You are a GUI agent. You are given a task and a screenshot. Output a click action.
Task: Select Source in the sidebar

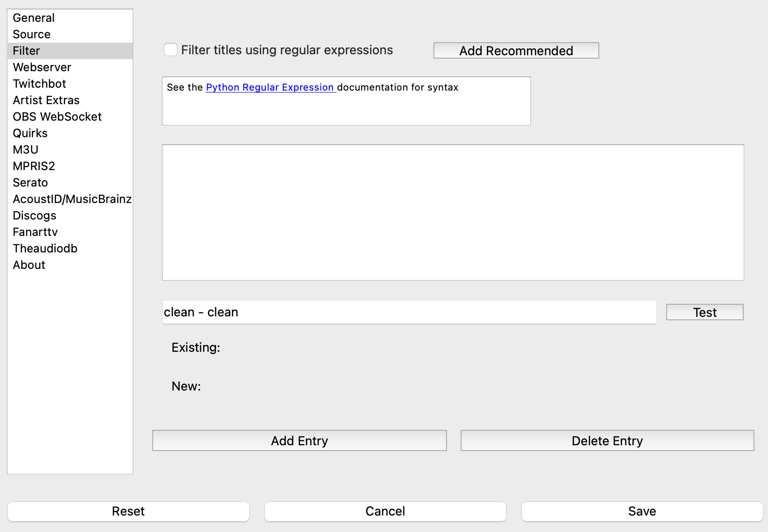(32, 34)
